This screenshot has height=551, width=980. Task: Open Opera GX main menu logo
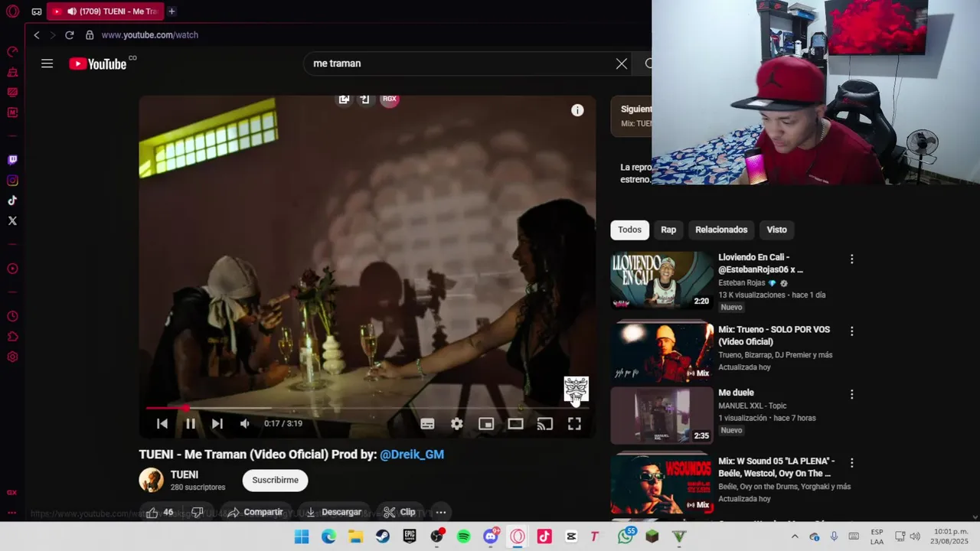(x=12, y=11)
